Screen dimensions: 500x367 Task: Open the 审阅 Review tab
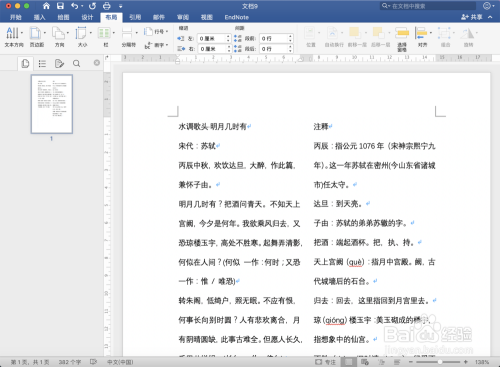(183, 17)
